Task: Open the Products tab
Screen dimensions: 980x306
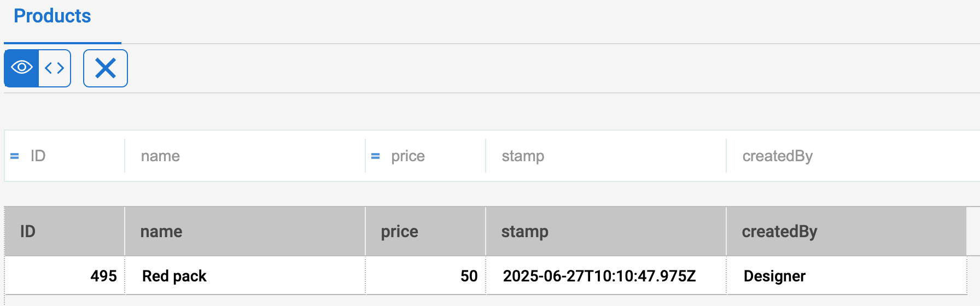Action: tap(52, 16)
